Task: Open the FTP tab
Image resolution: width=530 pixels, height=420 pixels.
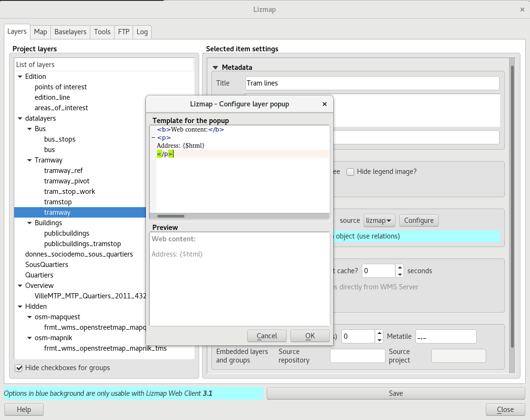Action: (x=124, y=32)
